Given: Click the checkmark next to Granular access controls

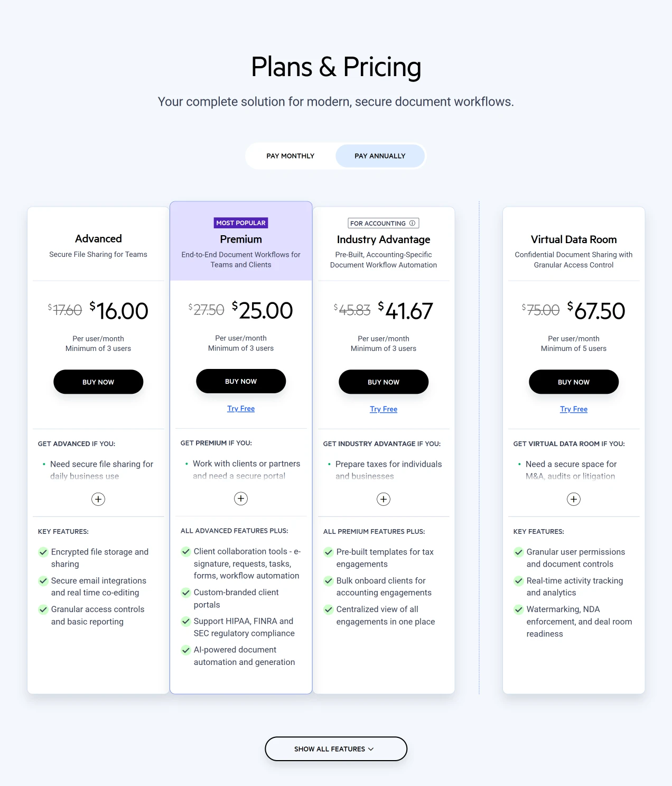Looking at the screenshot, I should tap(44, 609).
